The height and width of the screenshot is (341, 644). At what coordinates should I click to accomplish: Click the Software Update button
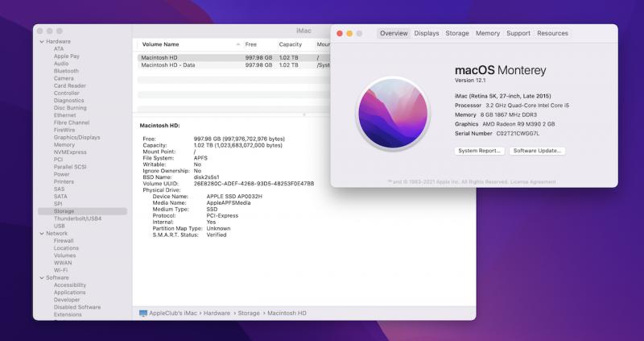coord(537,151)
